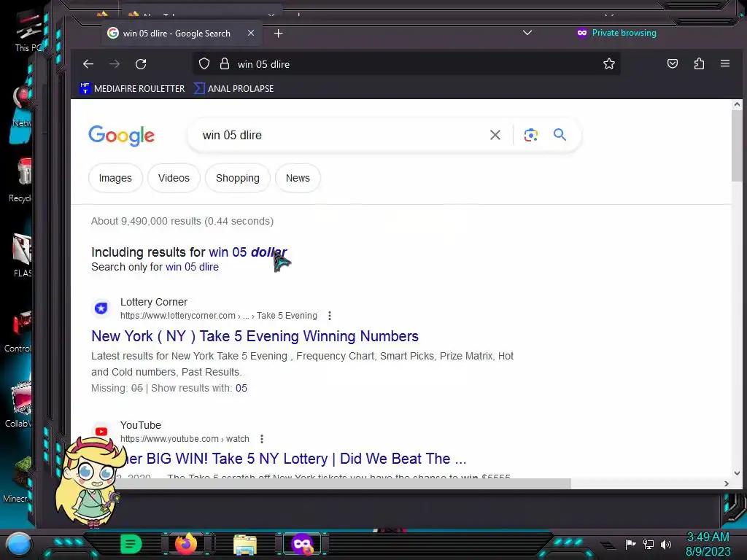Filter results by Images
The height and width of the screenshot is (560, 747).
pos(115,178)
